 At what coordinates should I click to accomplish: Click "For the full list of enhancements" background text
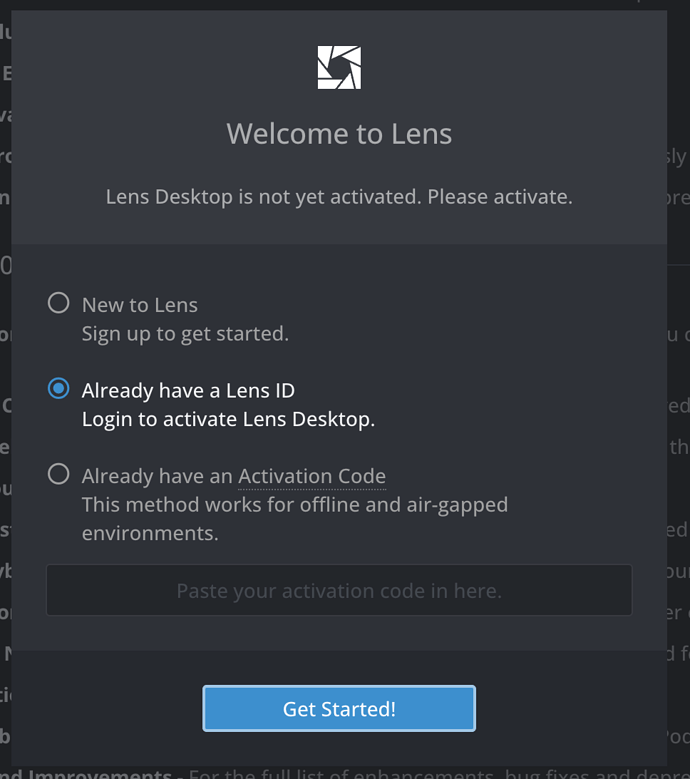coord(300,774)
